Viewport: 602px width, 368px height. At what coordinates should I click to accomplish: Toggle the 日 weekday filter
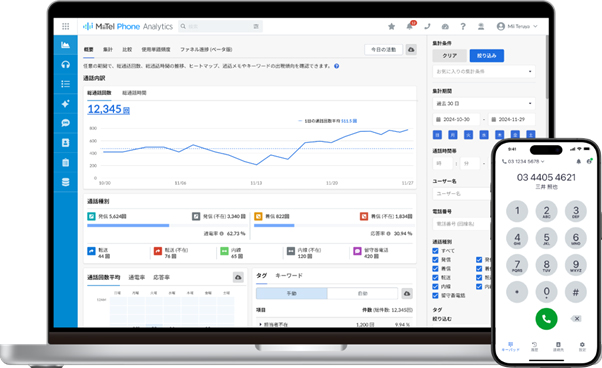437,135
